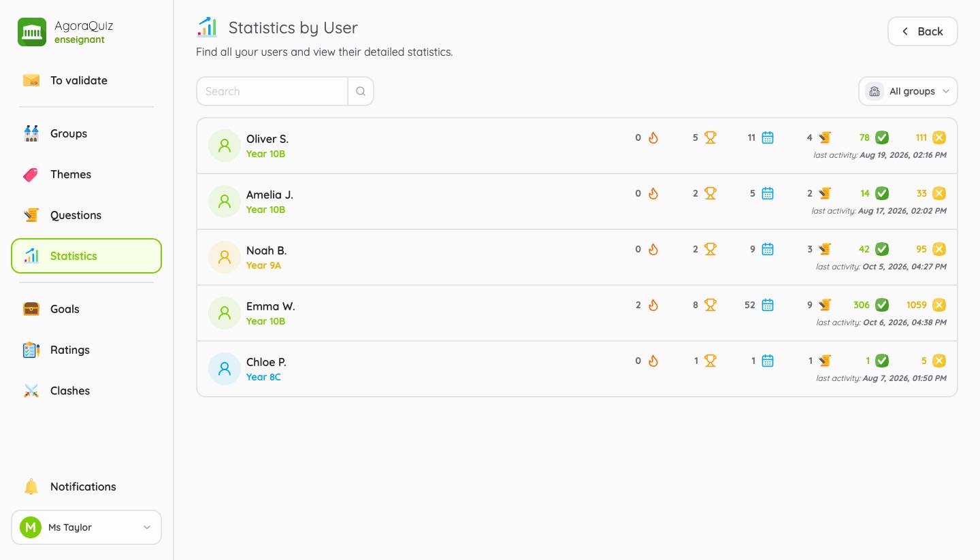
Task: Go to the Groups menu item
Action: point(86,133)
